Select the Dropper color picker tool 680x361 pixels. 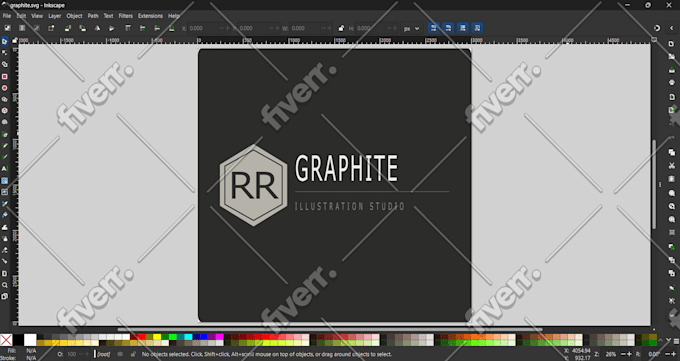pos(4,203)
